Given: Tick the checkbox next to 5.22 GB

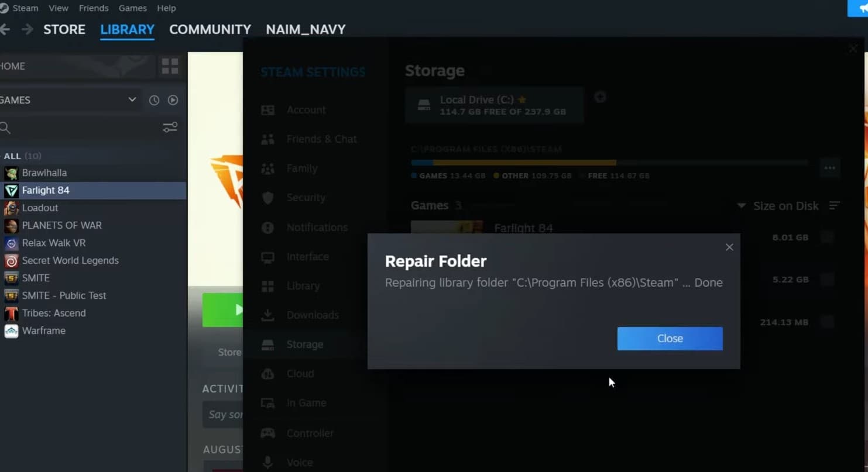Looking at the screenshot, I should (x=827, y=280).
